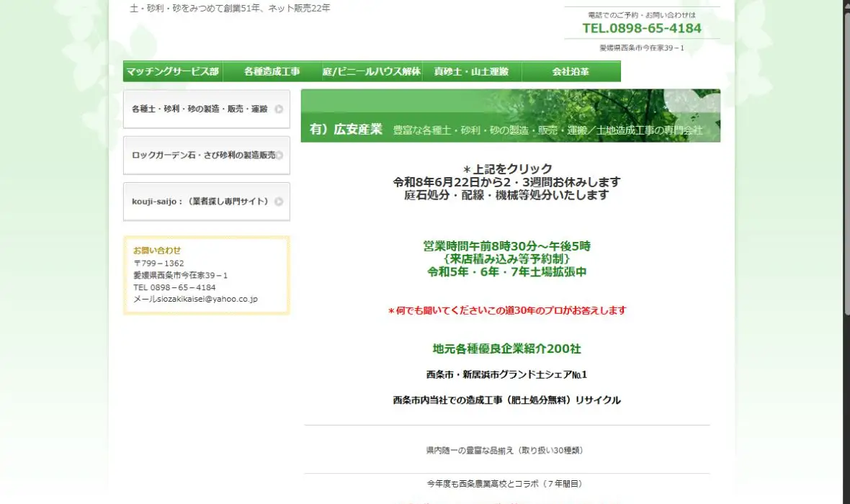The height and width of the screenshot is (504, 850).
Task: Click 令和8年6月22日から2・3週間お休みします notice
Action: (507, 182)
